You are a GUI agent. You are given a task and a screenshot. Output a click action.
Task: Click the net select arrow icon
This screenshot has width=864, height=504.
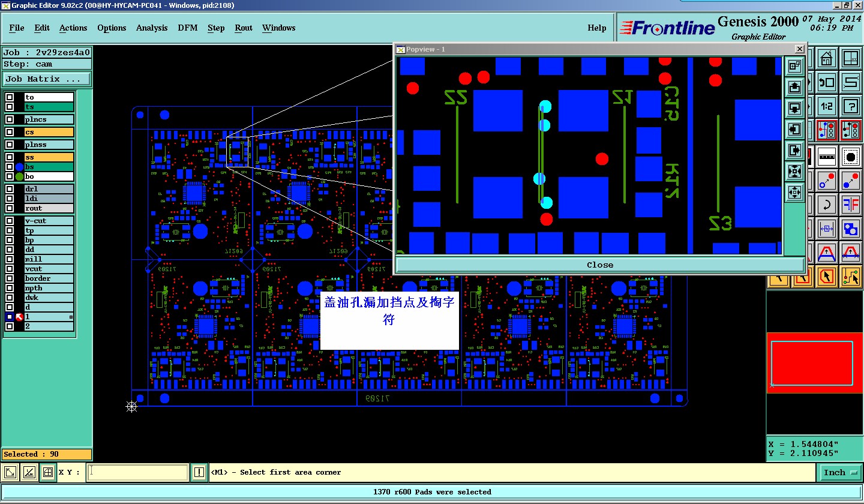[x=851, y=276]
